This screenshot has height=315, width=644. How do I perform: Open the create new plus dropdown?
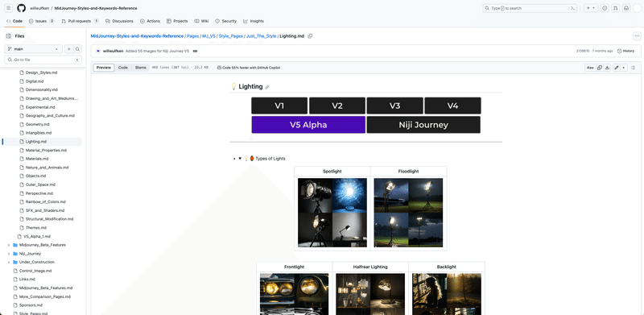(x=591, y=8)
